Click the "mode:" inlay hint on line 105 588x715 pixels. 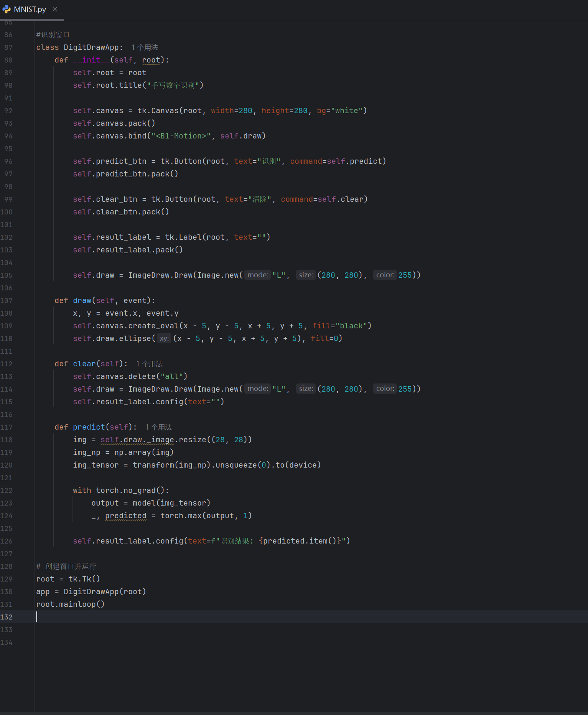click(x=257, y=275)
